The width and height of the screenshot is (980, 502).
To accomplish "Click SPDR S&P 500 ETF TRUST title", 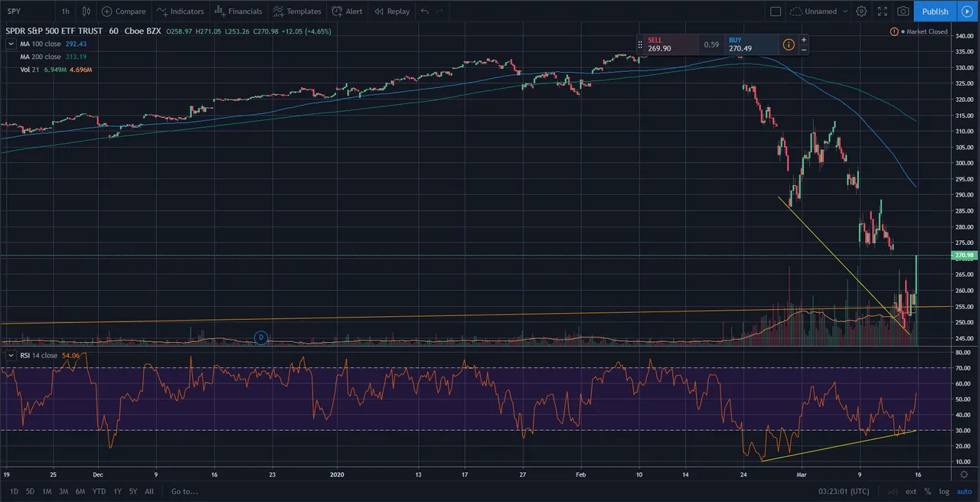I will tap(54, 31).
